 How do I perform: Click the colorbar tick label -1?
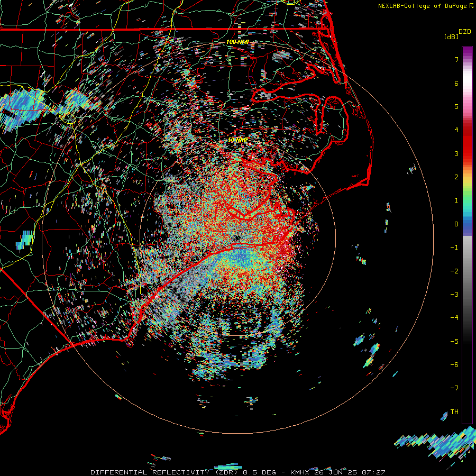click(454, 248)
